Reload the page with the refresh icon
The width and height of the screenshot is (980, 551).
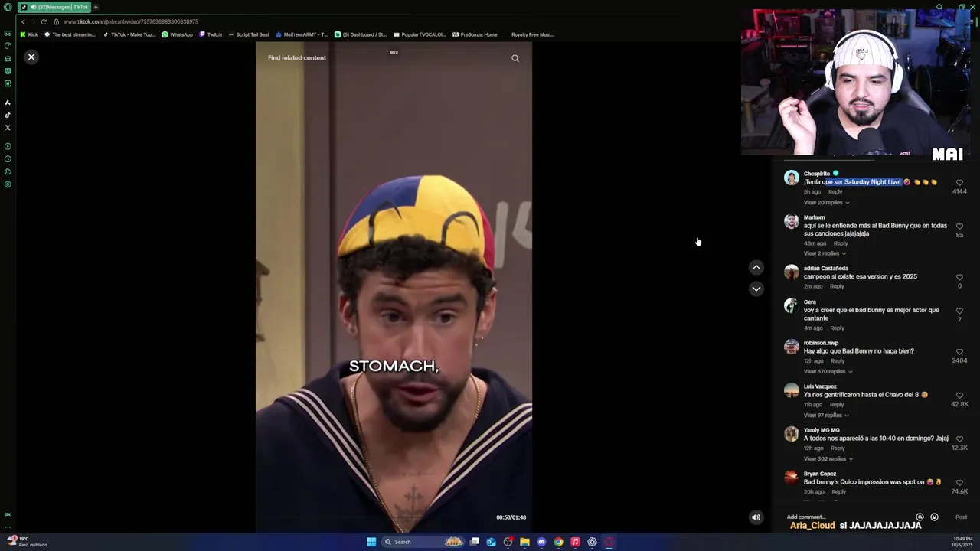[44, 21]
